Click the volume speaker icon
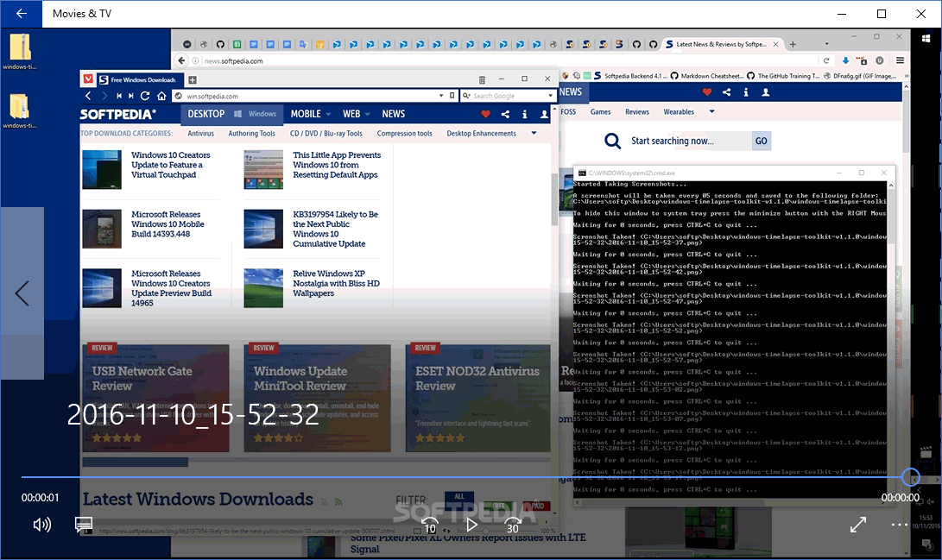Screen dimensions: 942x560 tap(42, 525)
